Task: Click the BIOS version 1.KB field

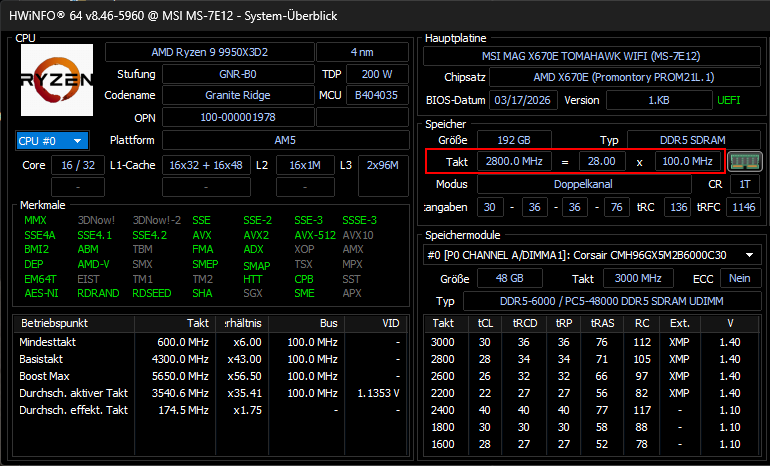Action: (x=659, y=100)
